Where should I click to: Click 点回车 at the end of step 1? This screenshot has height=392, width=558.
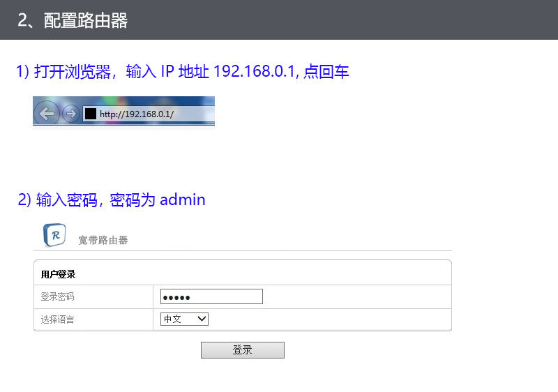(326, 72)
